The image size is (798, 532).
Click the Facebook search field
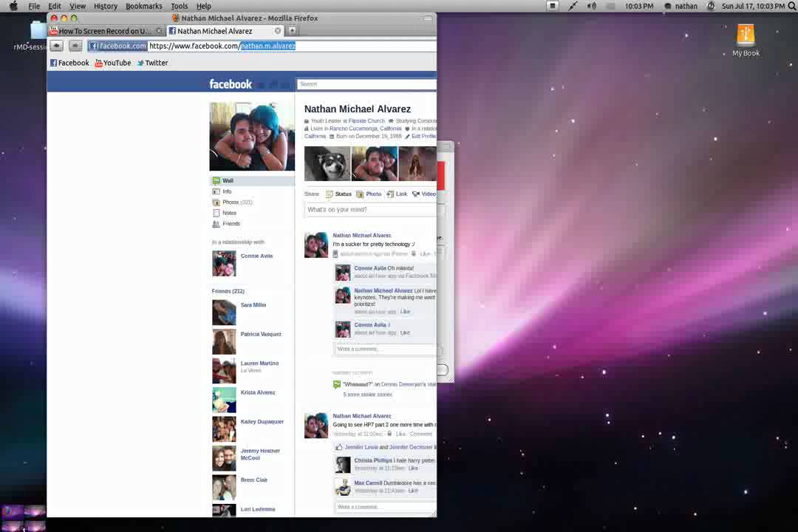click(x=366, y=84)
